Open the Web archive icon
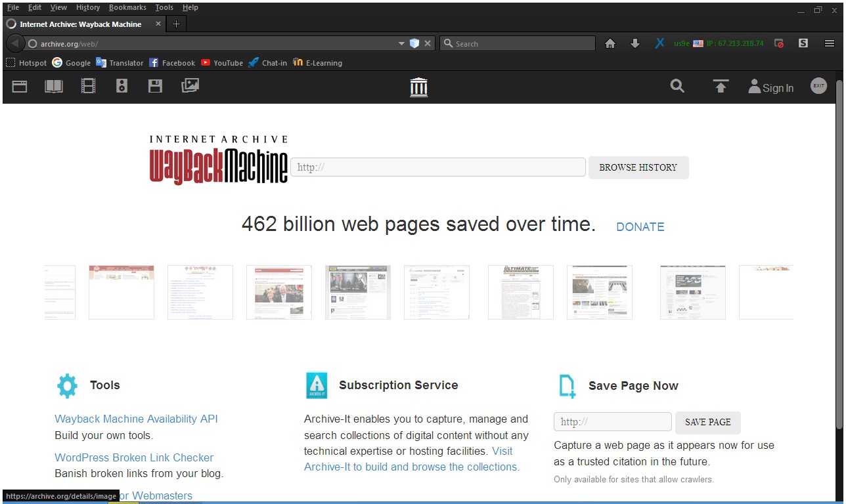 click(20, 86)
